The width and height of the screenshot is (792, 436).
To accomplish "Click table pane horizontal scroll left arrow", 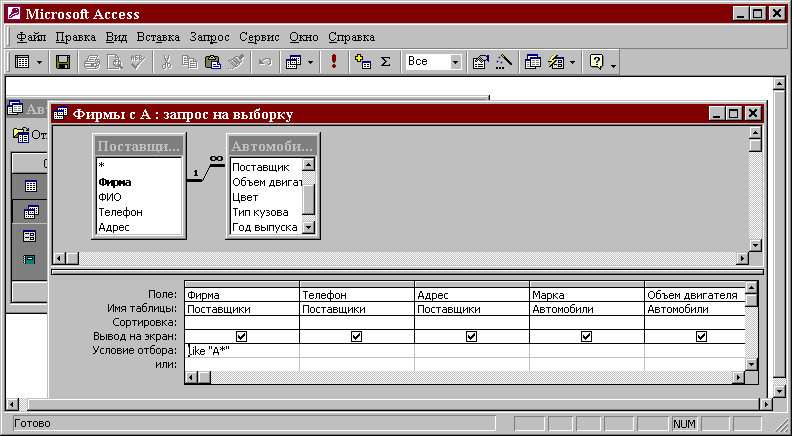I will click(59, 258).
